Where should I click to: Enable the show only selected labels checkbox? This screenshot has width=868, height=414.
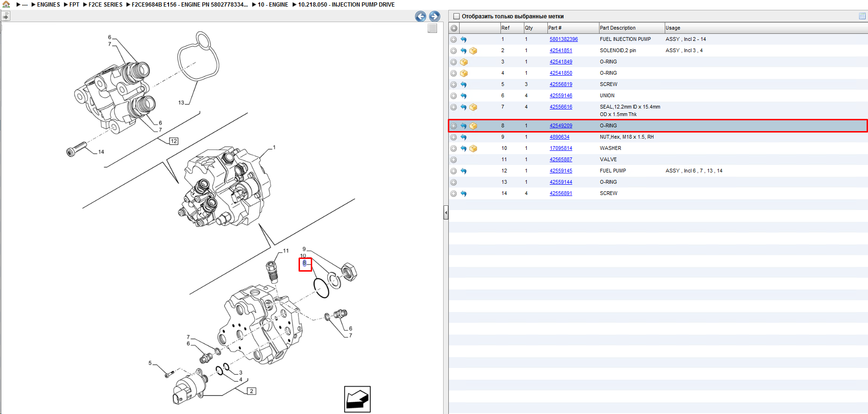coord(456,16)
